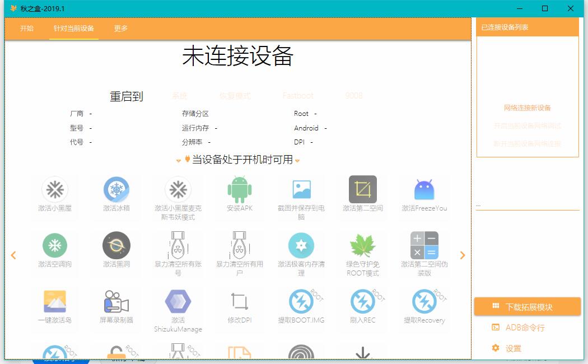This screenshot has width=588, height=364.
Task: Go to previous page with left arrow
Action: pyautogui.click(x=13, y=255)
